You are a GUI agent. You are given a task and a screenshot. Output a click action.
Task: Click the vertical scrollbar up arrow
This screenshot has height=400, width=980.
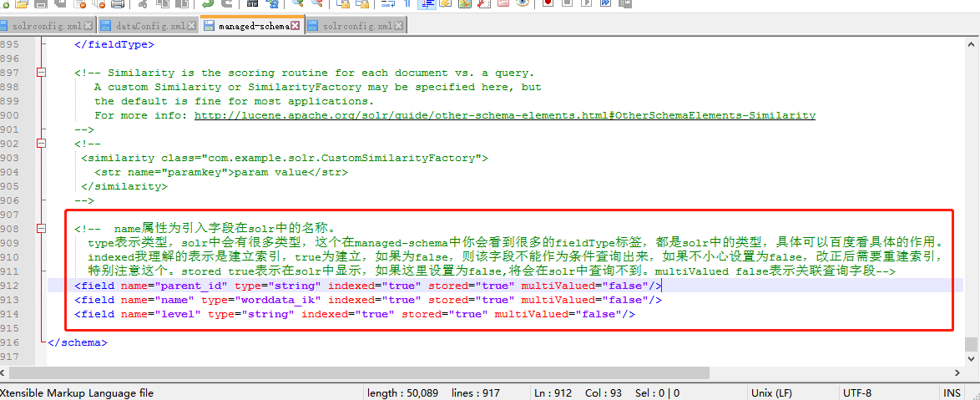[x=971, y=44]
